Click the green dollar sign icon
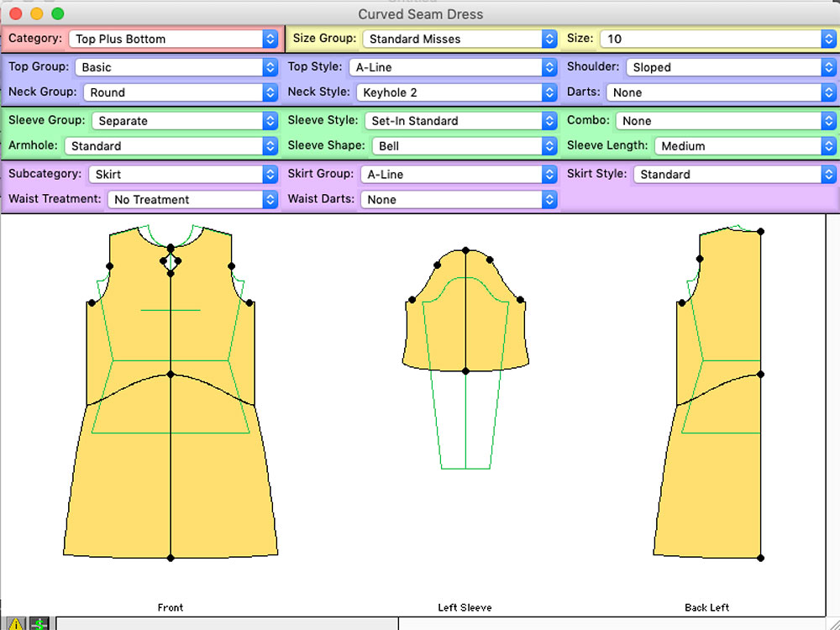This screenshot has width=840, height=630. tap(39, 623)
